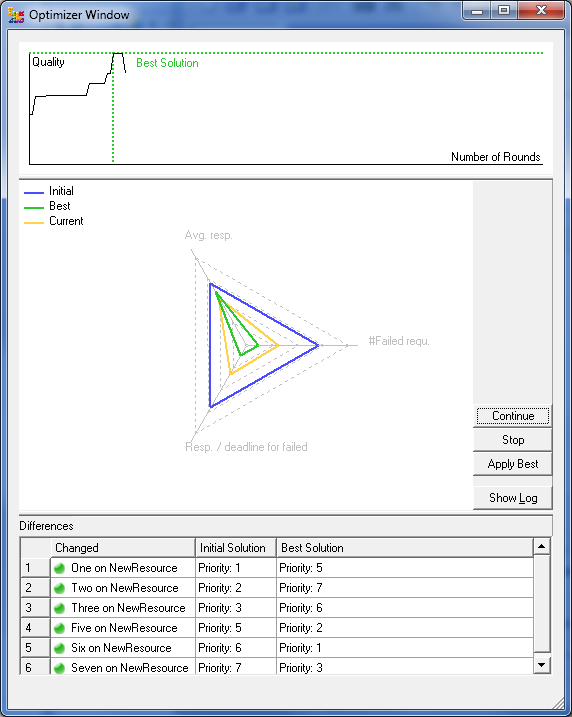Click the green Best Solution marker in quality chart
Image resolution: width=572 pixels, height=717 pixels.
(167, 63)
